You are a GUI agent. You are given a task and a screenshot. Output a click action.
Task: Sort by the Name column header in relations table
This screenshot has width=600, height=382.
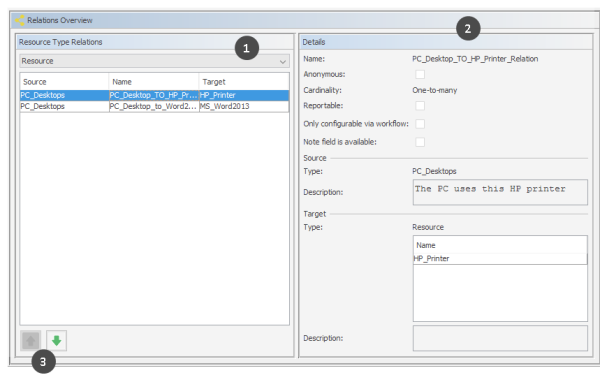click(154, 82)
